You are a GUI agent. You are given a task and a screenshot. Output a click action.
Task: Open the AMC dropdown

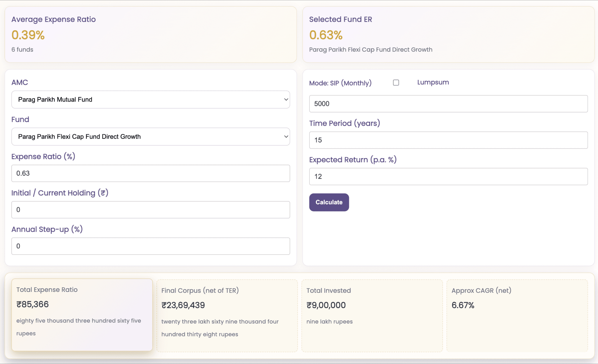(x=150, y=99)
